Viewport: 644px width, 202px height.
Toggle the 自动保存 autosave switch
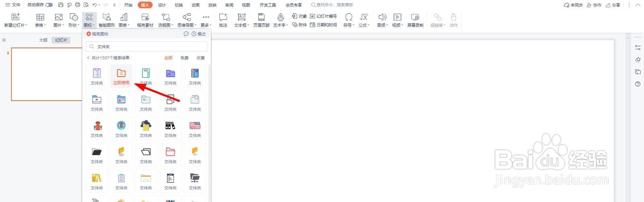coord(49,5)
